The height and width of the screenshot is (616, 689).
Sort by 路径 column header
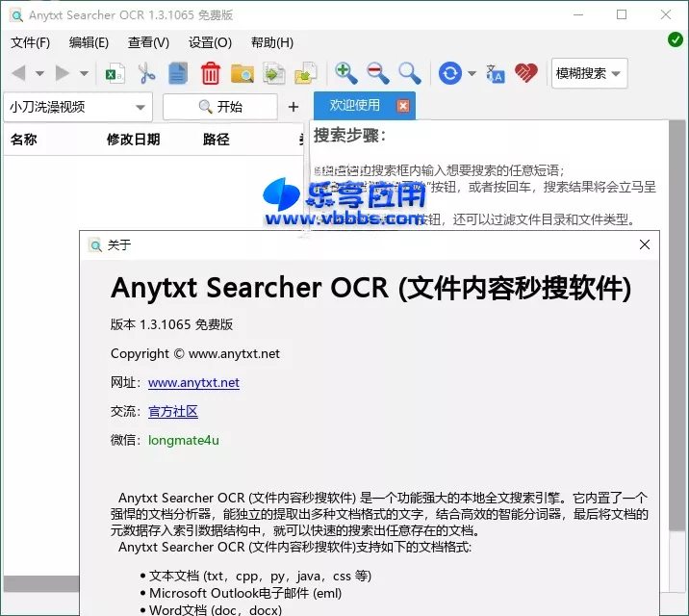pyautogui.click(x=216, y=140)
